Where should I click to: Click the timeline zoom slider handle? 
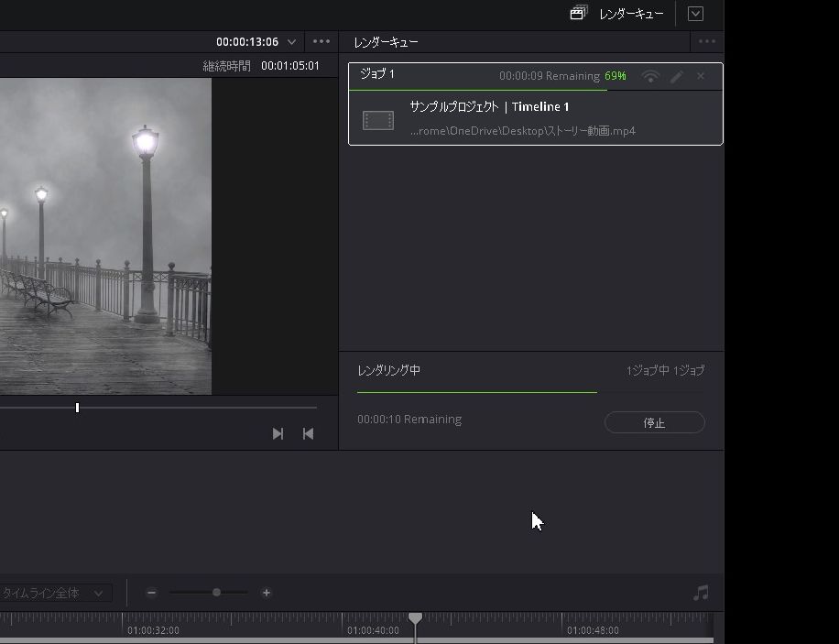216,593
